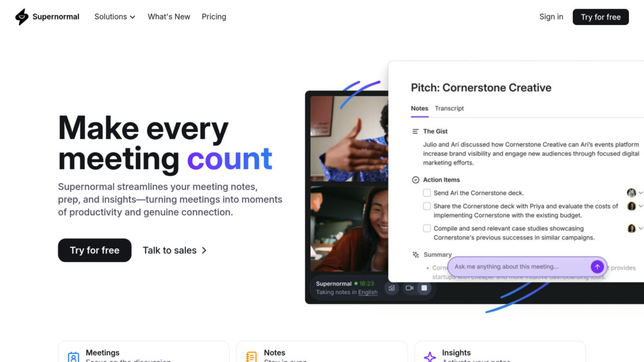The image size is (644, 362).
Task: Follow the Talk to sales link
Action: (175, 250)
